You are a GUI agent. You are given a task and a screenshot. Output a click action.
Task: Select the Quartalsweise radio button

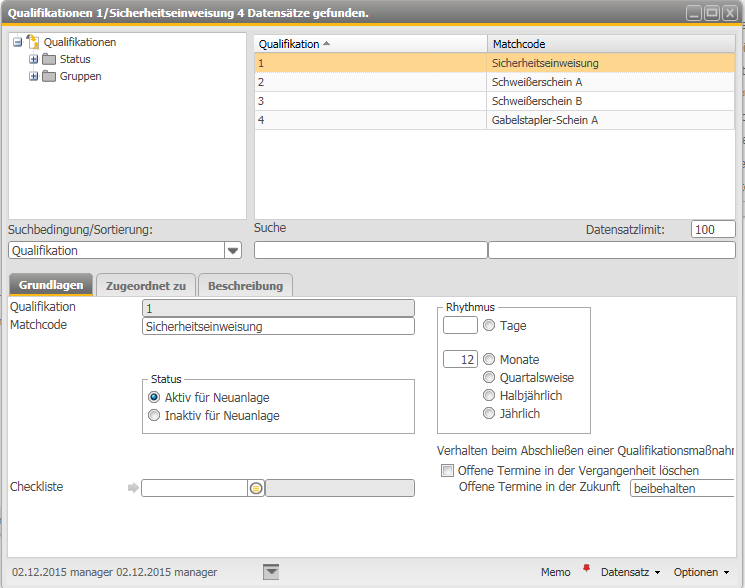[x=489, y=377]
